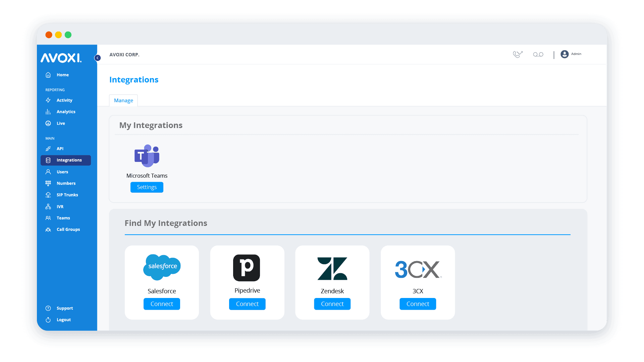Screen dimensions: 644x362
Task: Connect the Salesforce integration
Action: [162, 304]
